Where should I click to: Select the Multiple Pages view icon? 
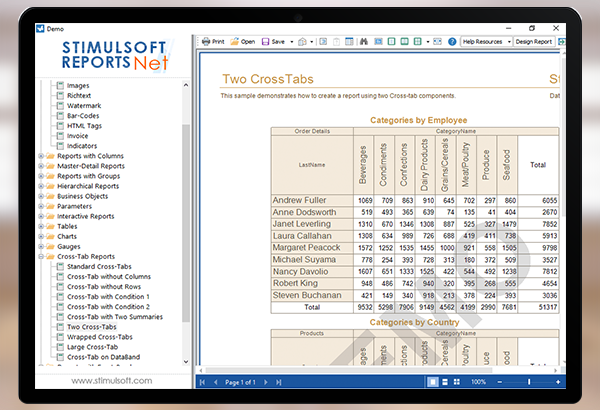point(417,41)
